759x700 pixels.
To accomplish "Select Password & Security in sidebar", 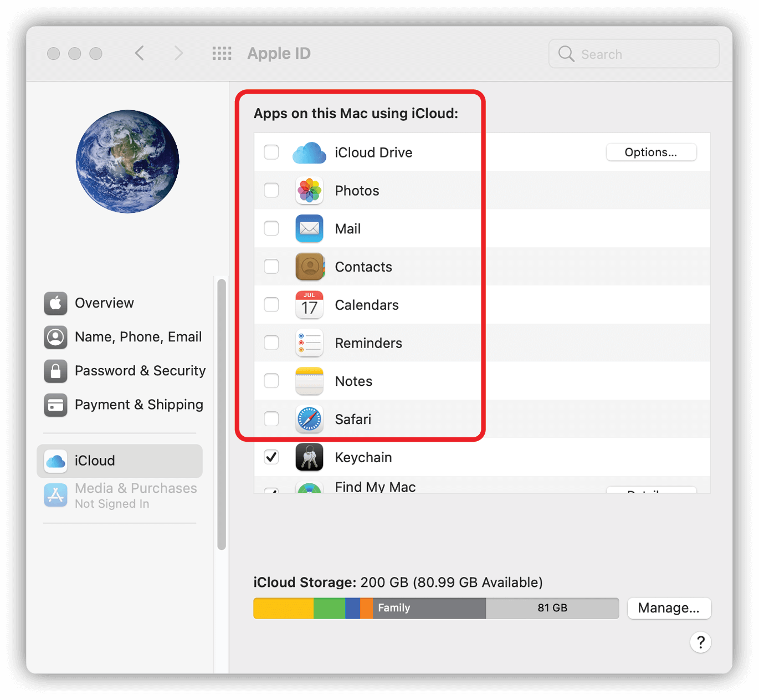I will [125, 371].
